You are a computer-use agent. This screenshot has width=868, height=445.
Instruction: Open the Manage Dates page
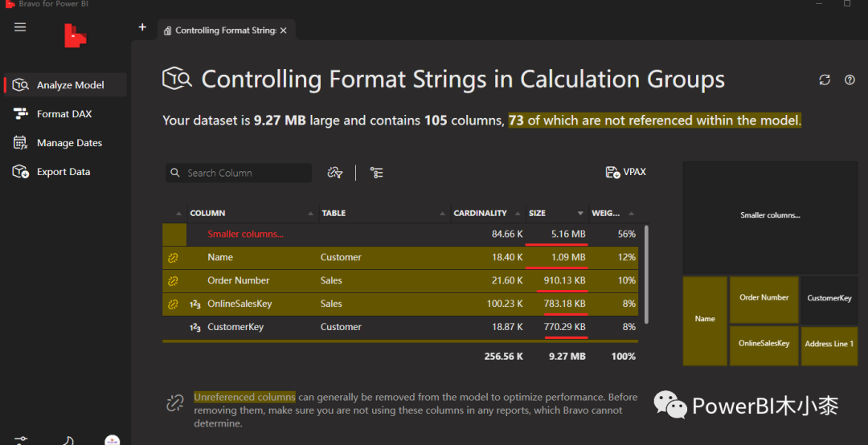click(65, 143)
